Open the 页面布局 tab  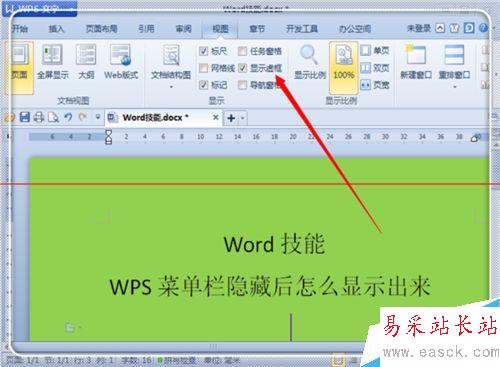(101, 29)
